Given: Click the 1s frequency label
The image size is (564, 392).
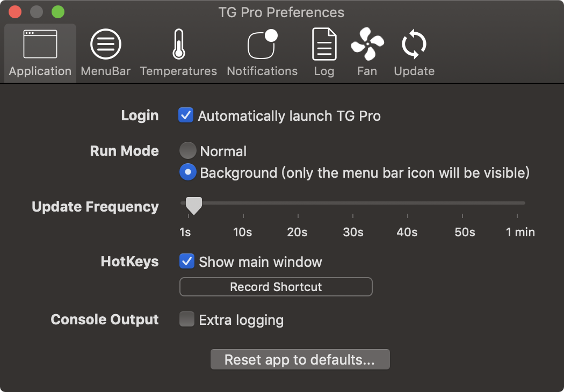Looking at the screenshot, I should (x=185, y=233).
